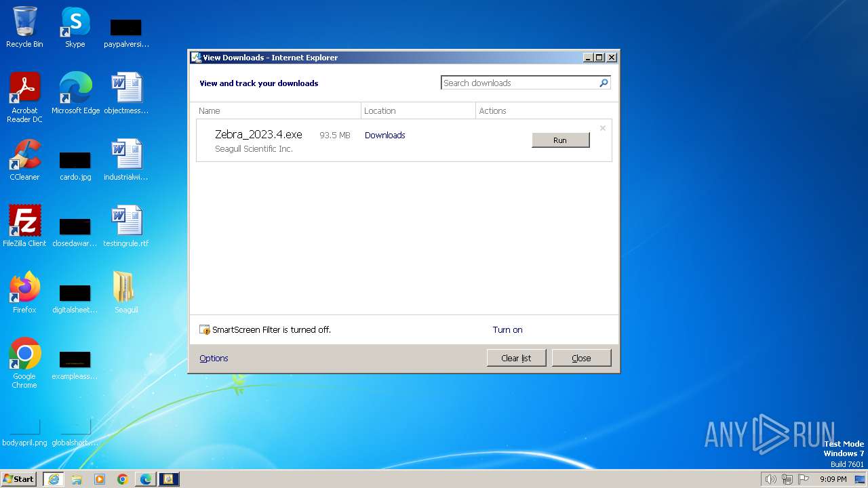The image size is (868, 488).
Task: Open the Recycle Bin desktop icon
Action: 24,27
